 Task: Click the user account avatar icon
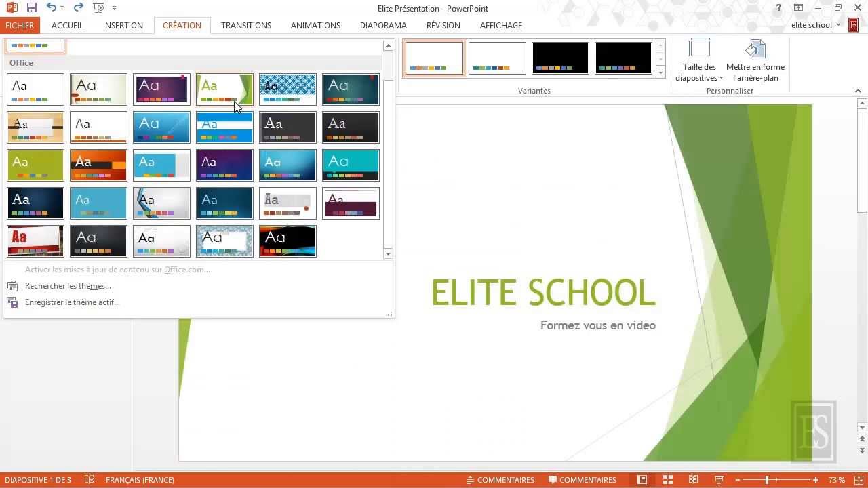pos(853,25)
